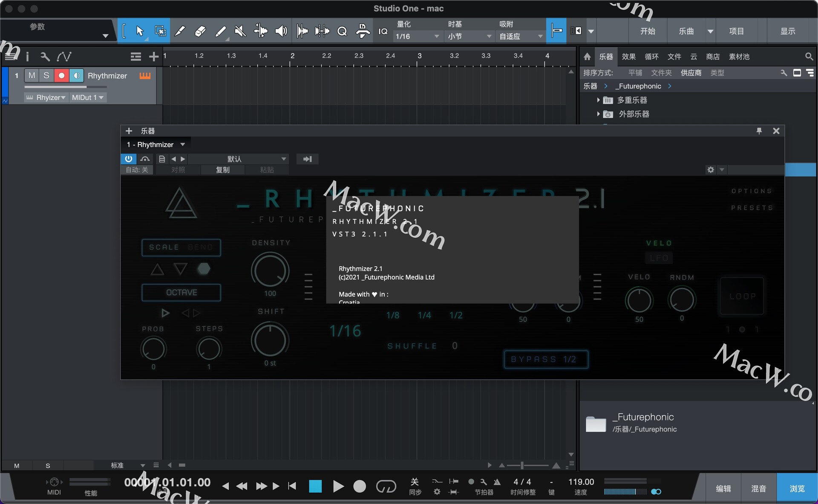Toggle record arm on Rhythmizer track

(61, 75)
